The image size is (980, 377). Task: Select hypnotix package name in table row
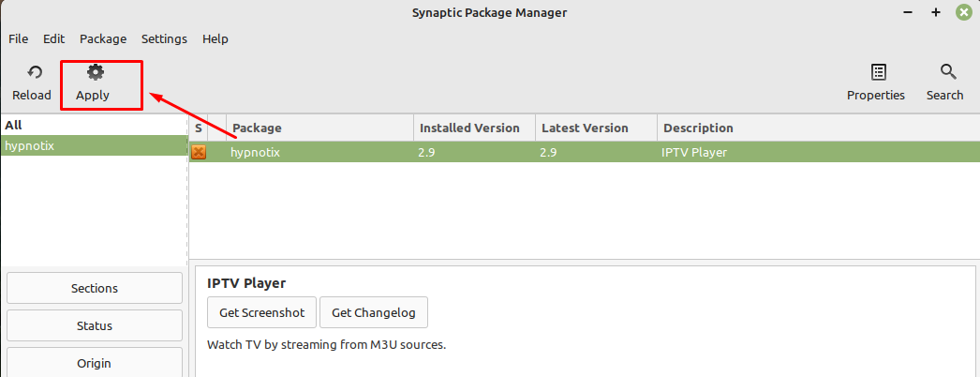255,152
